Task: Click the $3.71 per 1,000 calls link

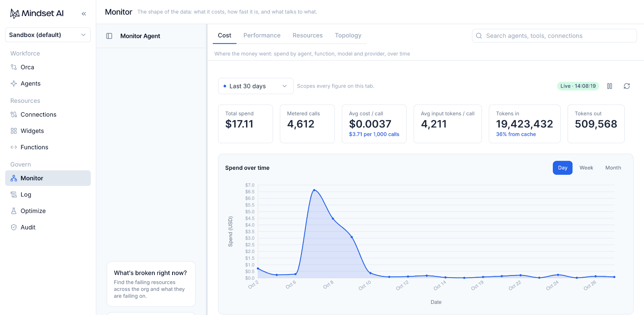Action: point(374,134)
